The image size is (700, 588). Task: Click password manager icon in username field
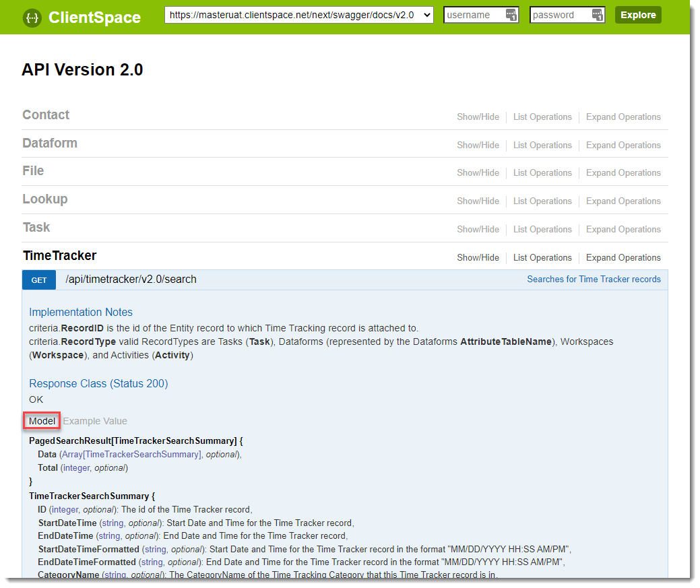point(511,15)
